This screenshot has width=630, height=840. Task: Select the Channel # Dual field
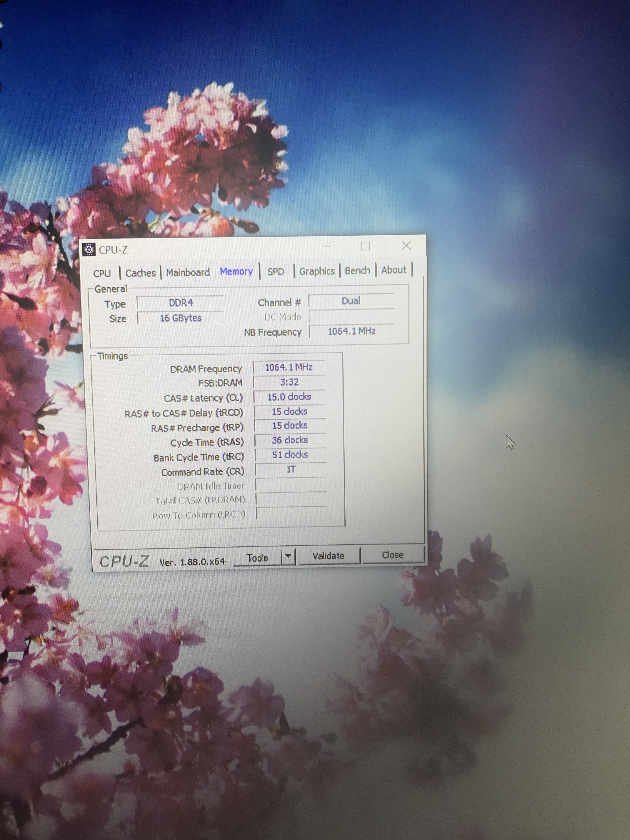(351, 301)
